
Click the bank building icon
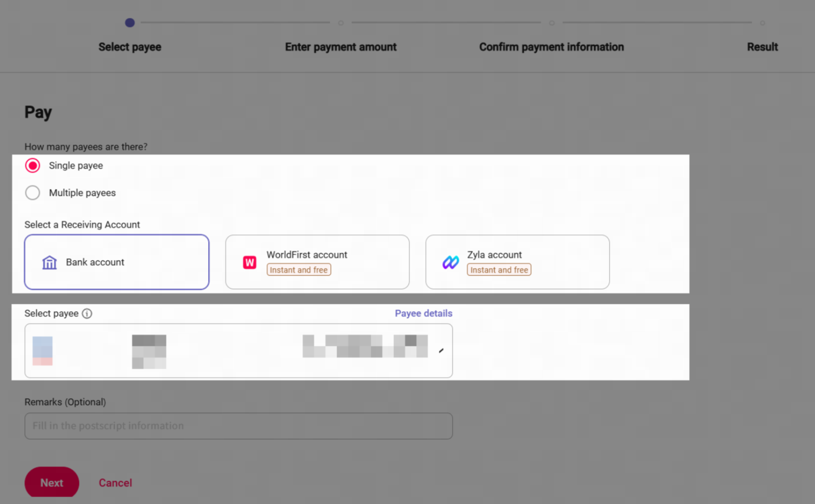50,262
